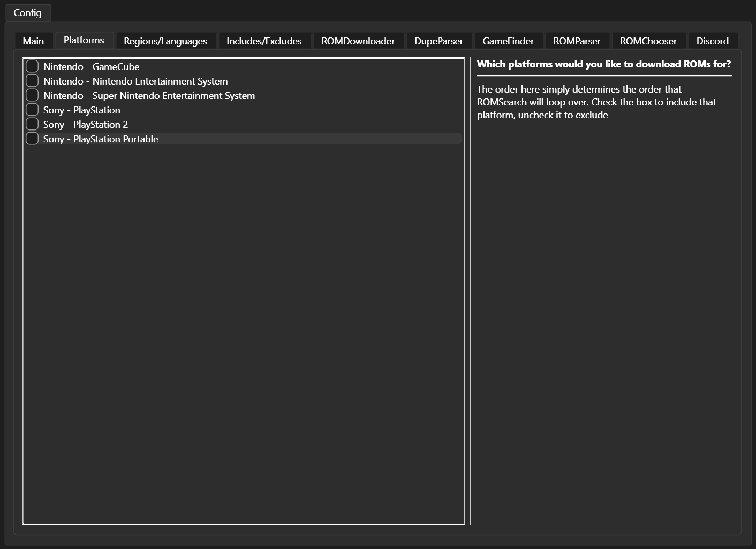The image size is (756, 549).
Task: Click 'Nintendo - Nintendo Entertainment System' row label
Action: click(x=135, y=81)
